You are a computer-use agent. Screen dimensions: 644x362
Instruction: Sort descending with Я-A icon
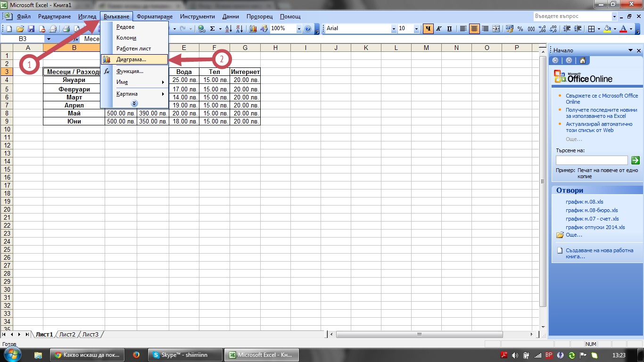[239, 29]
